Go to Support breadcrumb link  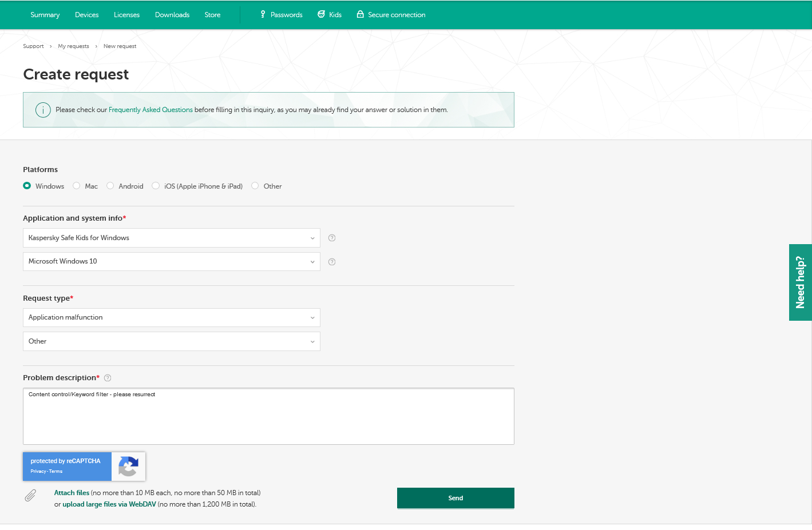[x=33, y=46]
